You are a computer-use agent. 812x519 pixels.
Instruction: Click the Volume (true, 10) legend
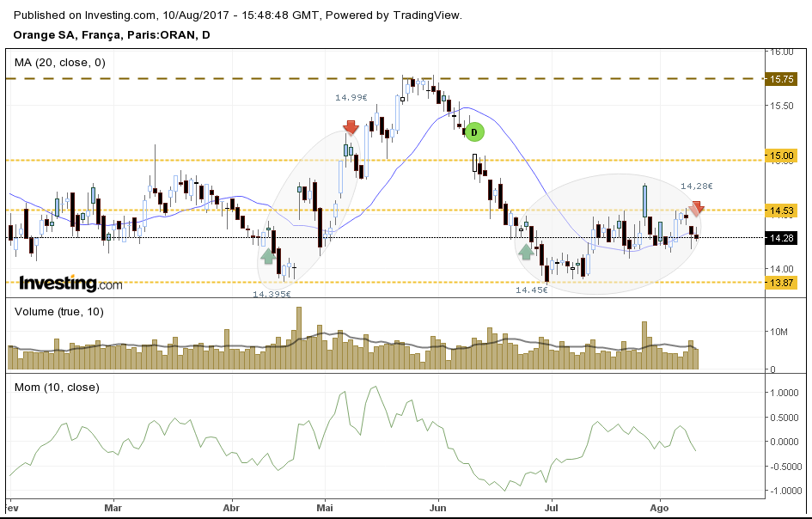point(59,312)
